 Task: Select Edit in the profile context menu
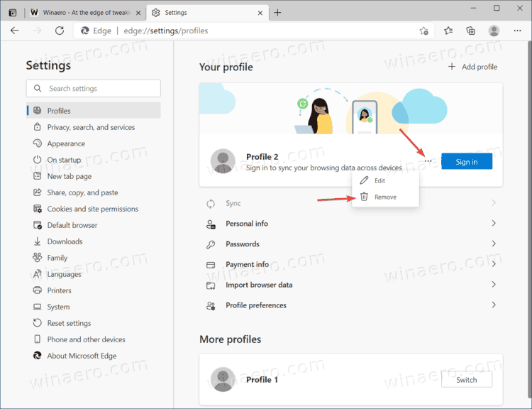click(379, 181)
